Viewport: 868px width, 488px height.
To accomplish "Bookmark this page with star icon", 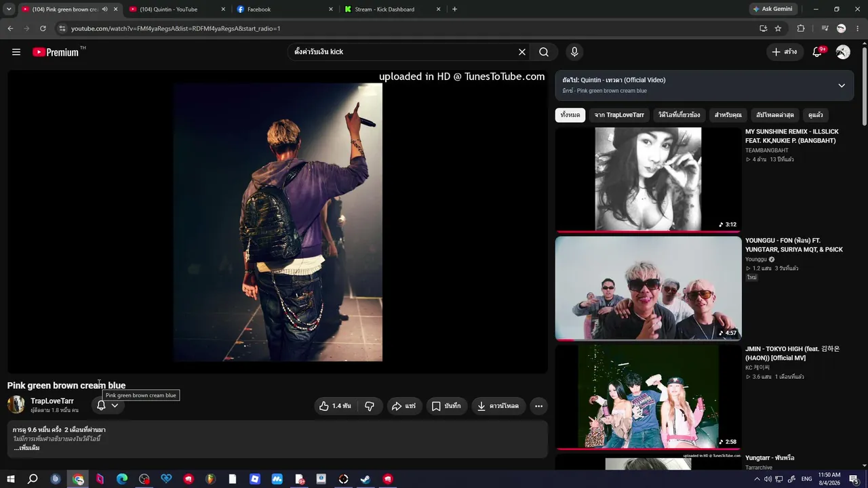I will [x=778, y=28].
